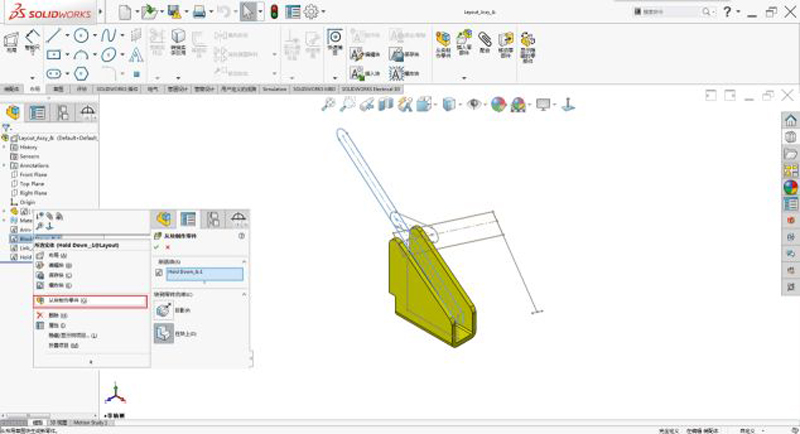Choose the highlighted Make Part from Block entry
Viewport: 800px width, 434px height.
click(x=90, y=301)
